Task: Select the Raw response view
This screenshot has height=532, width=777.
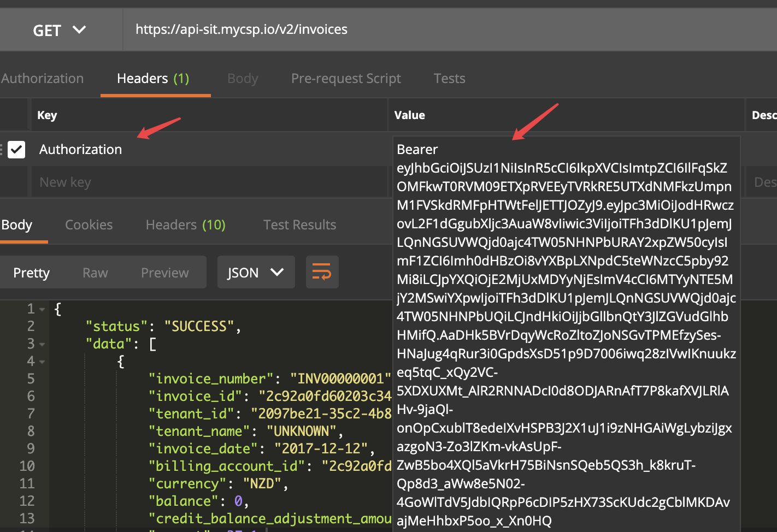Action: tap(95, 272)
